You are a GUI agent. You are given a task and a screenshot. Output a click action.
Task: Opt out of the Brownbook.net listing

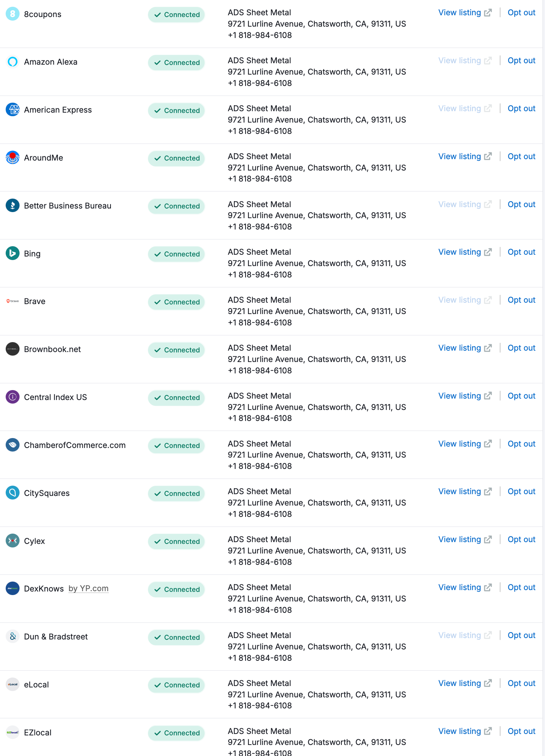click(521, 348)
